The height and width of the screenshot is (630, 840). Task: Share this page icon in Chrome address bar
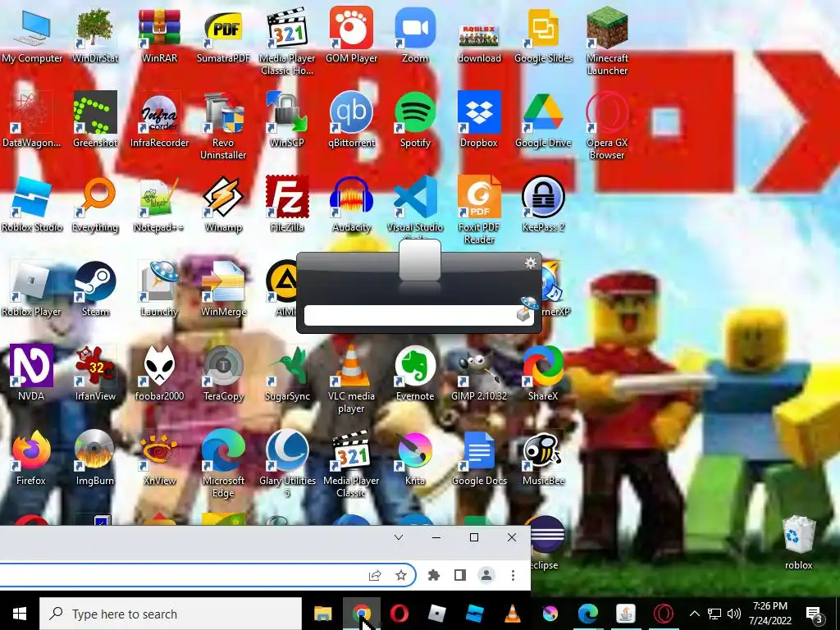coord(374,575)
